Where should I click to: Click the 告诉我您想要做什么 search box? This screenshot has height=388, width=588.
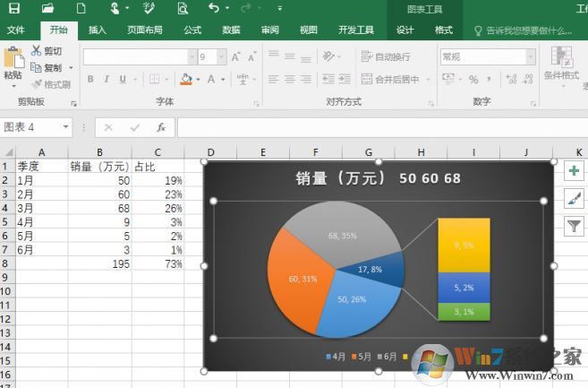point(524,30)
